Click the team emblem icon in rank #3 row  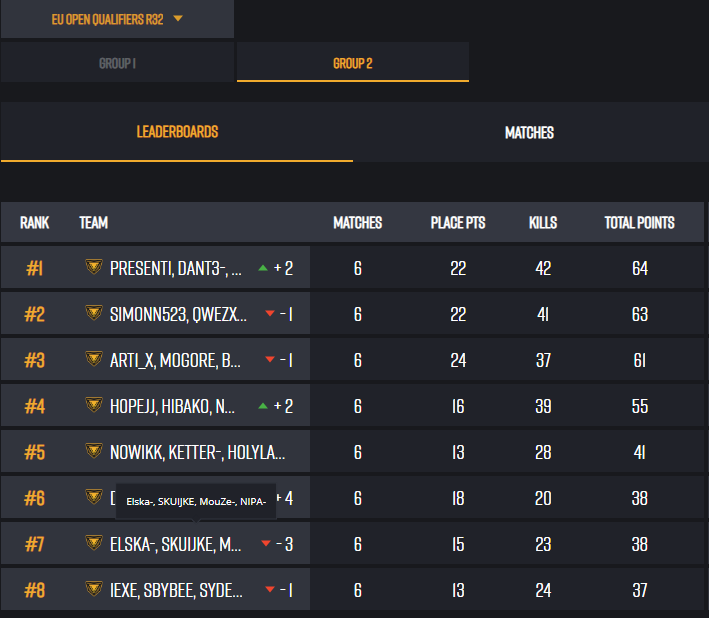[x=94, y=359]
